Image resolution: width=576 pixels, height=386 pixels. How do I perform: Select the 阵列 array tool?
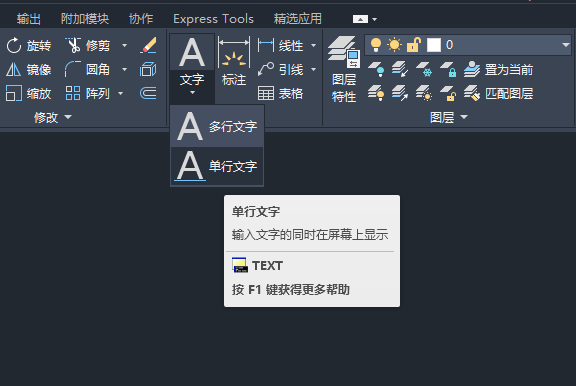pyautogui.click(x=88, y=93)
